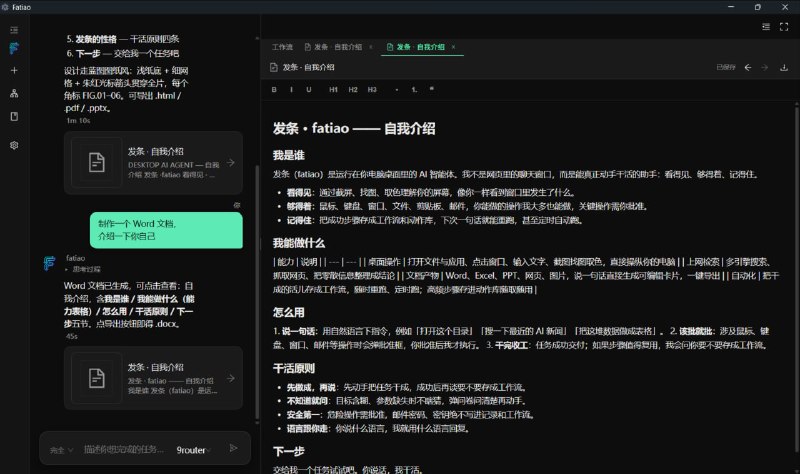Apply H2 heading style
This screenshot has width=800, height=474.
[x=353, y=89]
